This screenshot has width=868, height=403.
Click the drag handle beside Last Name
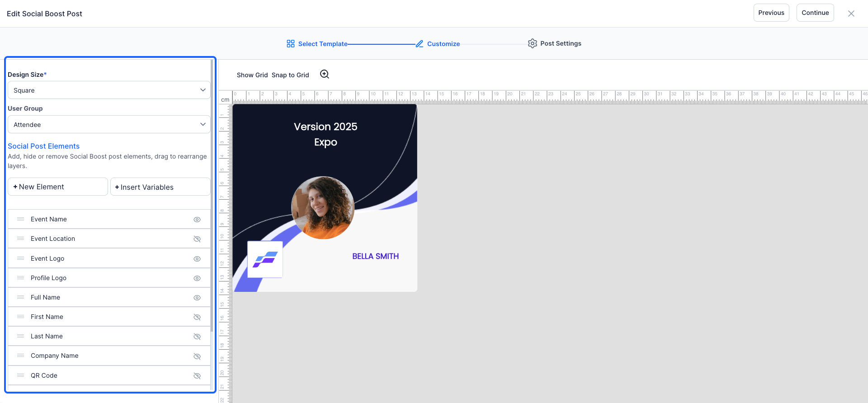pos(20,336)
